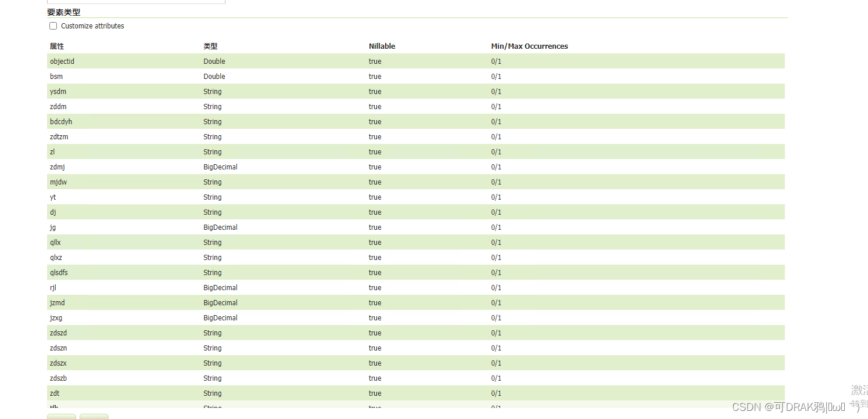Image resolution: width=868 pixels, height=419 pixels.
Task: Click the zdmj attribute name
Action: [x=58, y=167]
